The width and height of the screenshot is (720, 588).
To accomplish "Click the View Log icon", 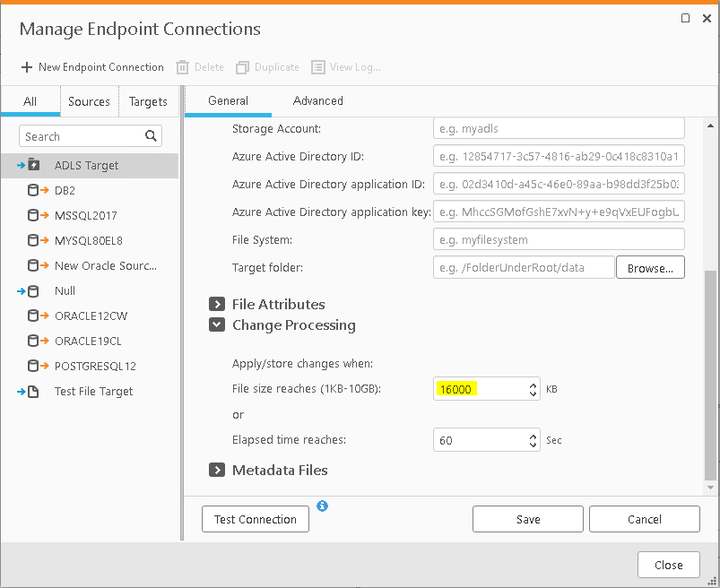I will (318, 67).
